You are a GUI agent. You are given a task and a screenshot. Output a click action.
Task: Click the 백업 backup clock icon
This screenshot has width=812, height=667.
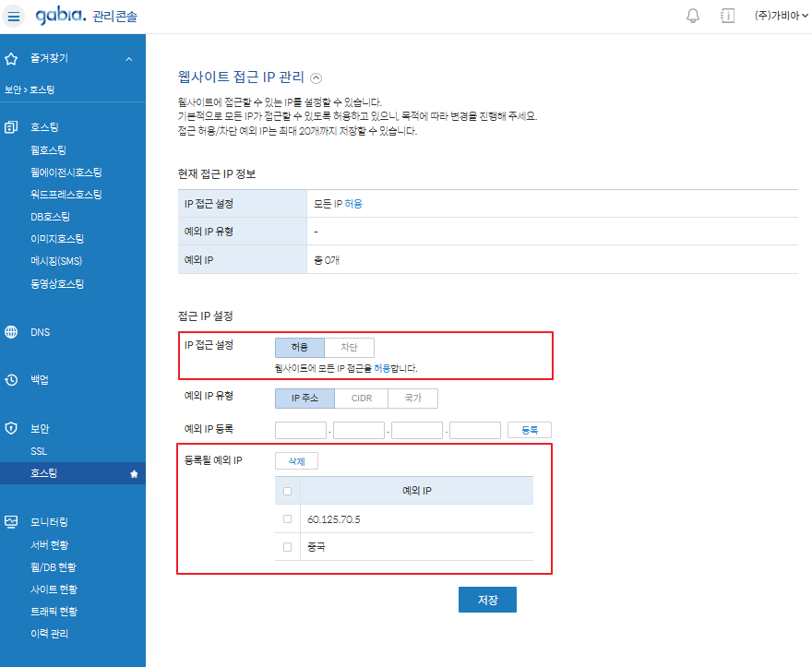[x=12, y=380]
